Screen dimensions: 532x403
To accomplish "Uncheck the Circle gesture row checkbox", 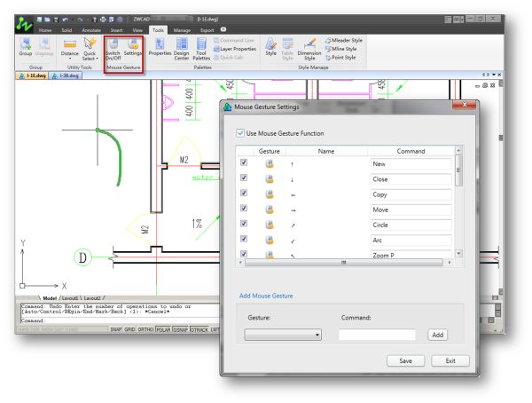I will (x=244, y=224).
